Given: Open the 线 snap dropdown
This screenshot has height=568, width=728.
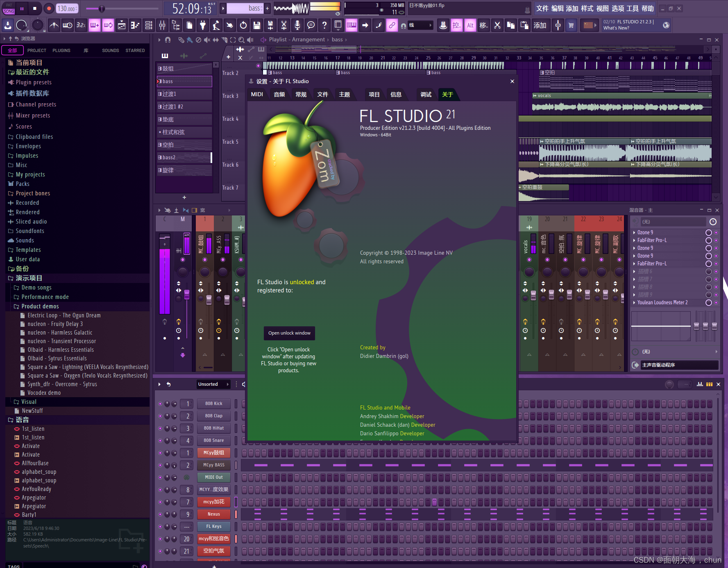Looking at the screenshot, I should (x=420, y=25).
